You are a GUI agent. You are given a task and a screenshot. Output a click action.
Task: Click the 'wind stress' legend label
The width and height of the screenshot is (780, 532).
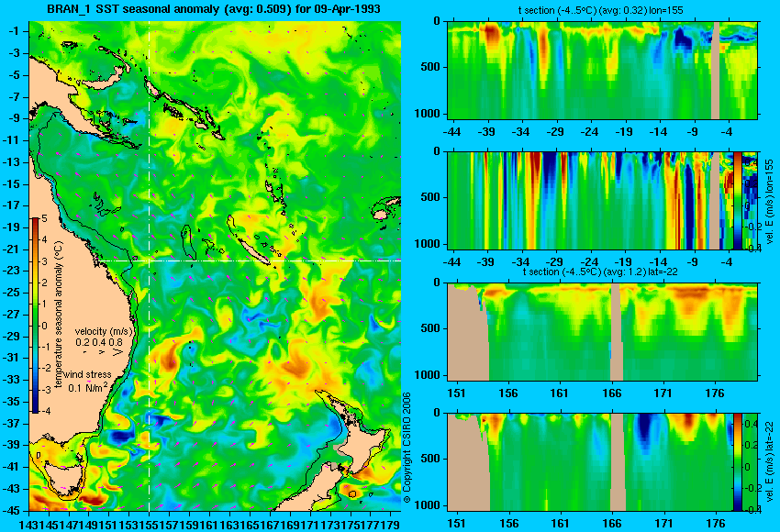pos(87,374)
